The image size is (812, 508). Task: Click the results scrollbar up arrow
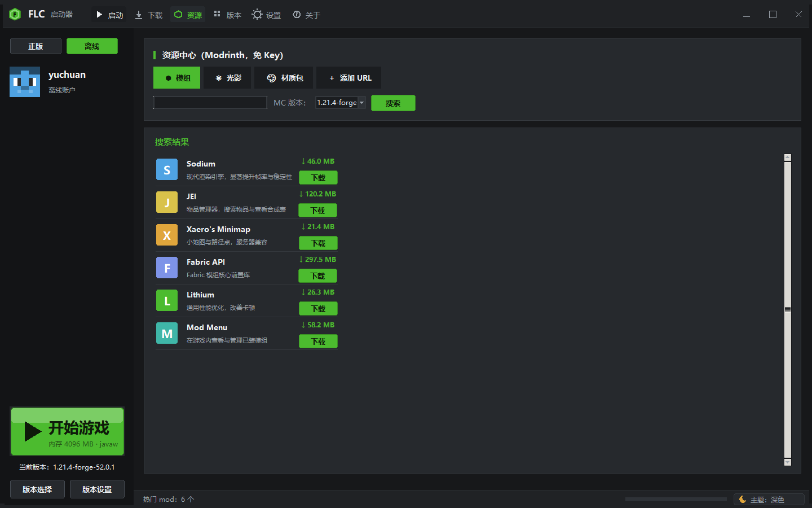(x=788, y=157)
